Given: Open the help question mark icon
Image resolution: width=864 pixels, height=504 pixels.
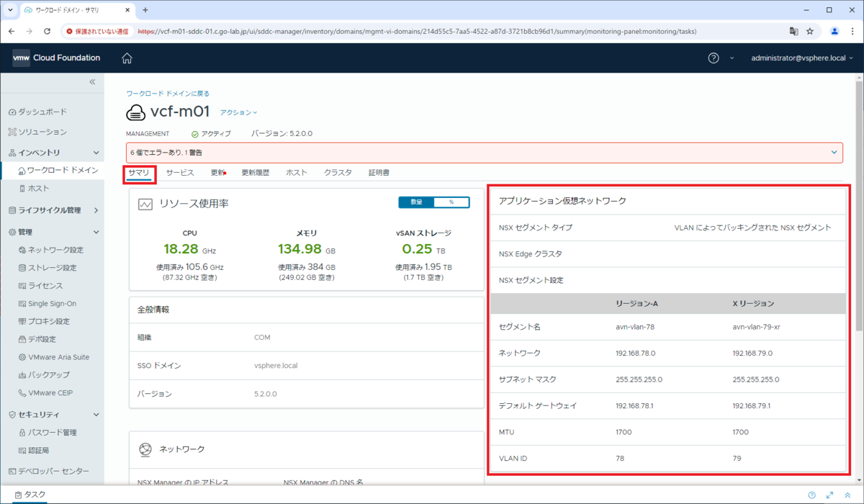Looking at the screenshot, I should tap(714, 58).
